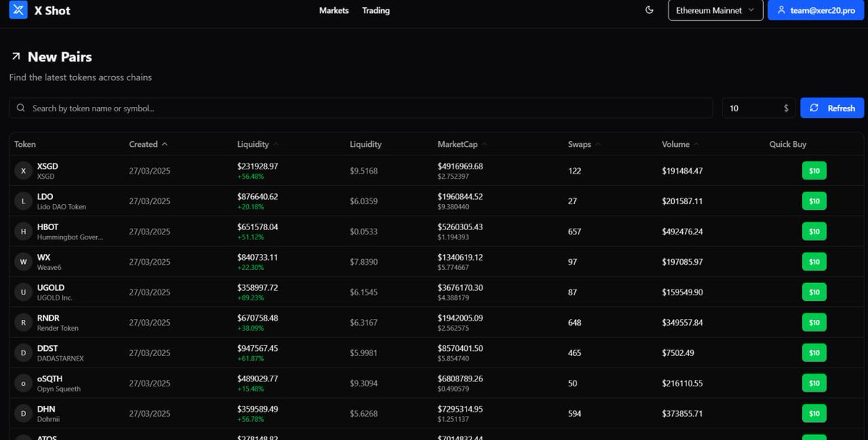This screenshot has height=440, width=868.
Task: Sort by MarketCap column
Action: coord(462,144)
